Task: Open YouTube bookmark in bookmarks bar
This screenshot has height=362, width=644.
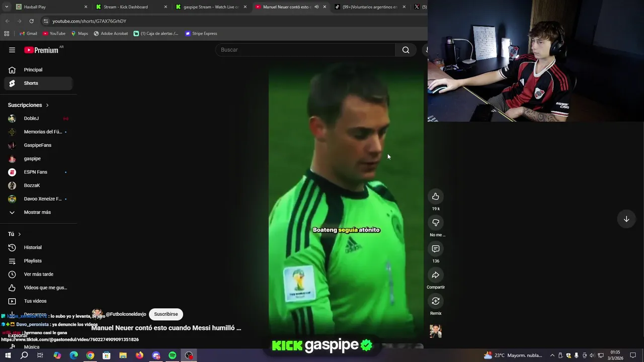Action: click(54, 34)
